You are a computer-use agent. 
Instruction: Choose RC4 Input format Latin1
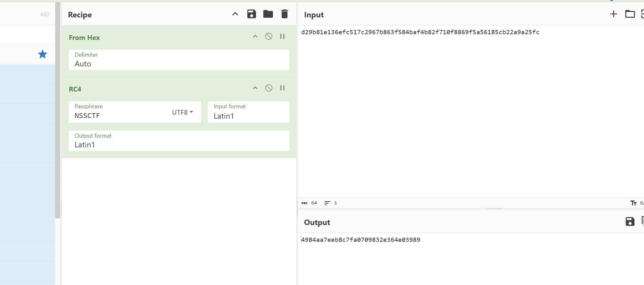(248, 116)
